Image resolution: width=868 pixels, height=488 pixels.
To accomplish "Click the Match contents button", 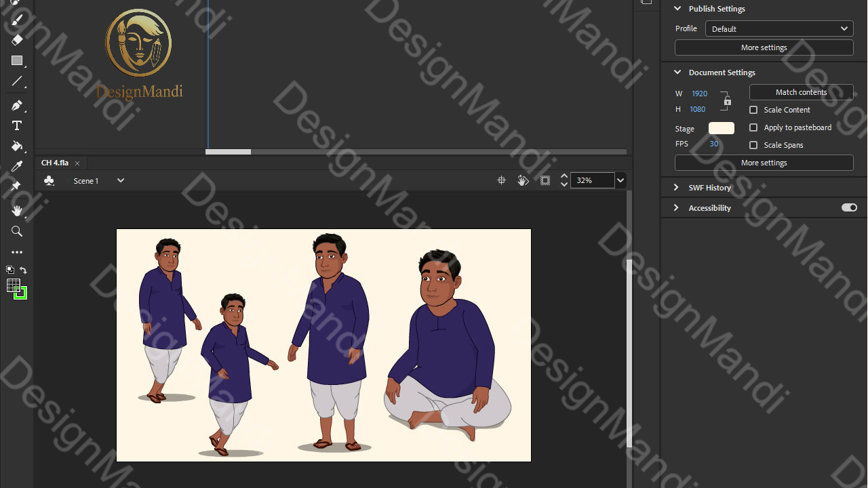I will point(801,92).
